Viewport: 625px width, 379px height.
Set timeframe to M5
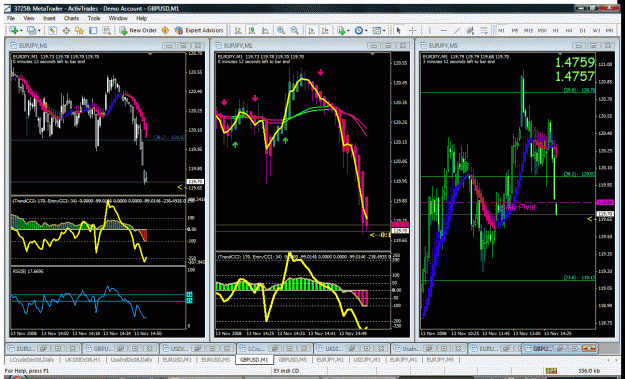click(x=515, y=30)
